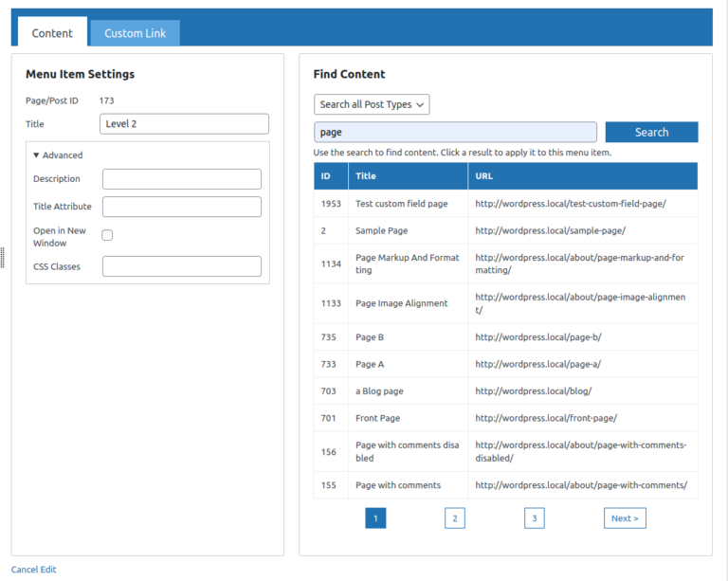Click the CSS Classes input field
Viewport: 728px width, 581px height.
click(182, 266)
